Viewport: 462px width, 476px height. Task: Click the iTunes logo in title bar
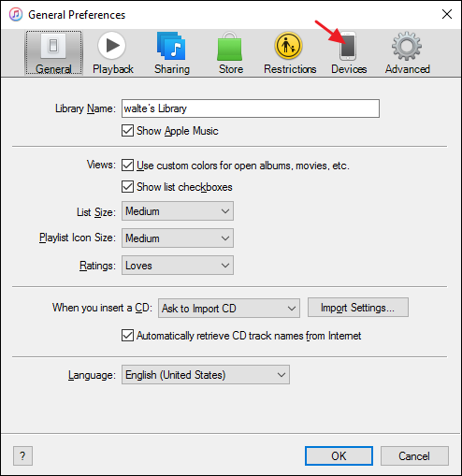coord(16,14)
